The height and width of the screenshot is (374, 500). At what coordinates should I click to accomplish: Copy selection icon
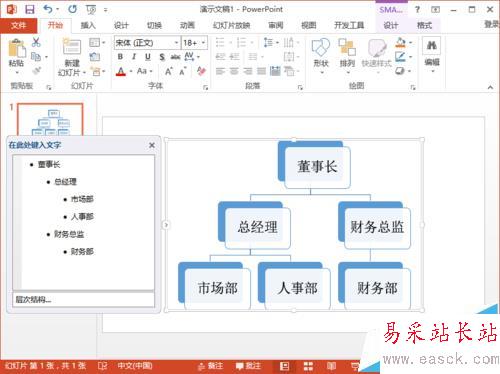pos(36,57)
